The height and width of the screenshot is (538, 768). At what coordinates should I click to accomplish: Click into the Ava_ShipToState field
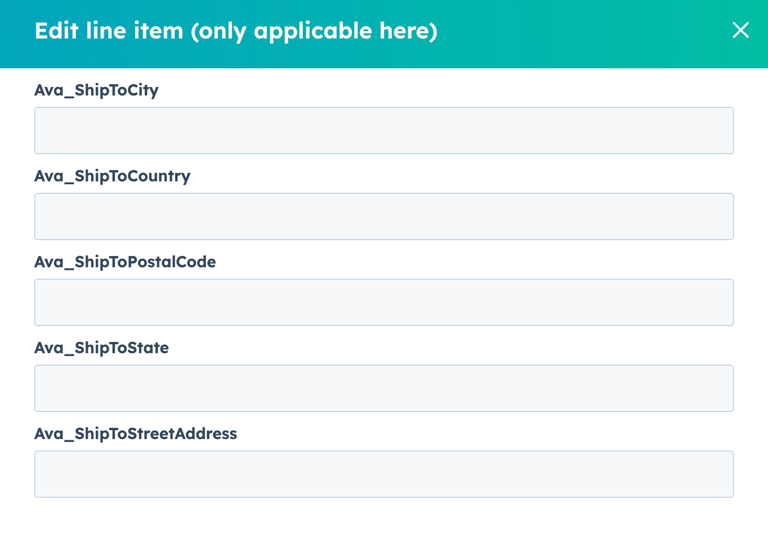pyautogui.click(x=383, y=389)
